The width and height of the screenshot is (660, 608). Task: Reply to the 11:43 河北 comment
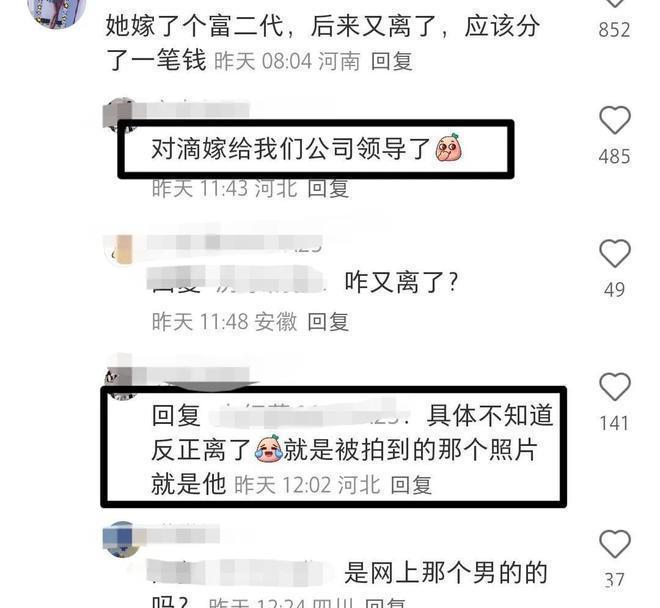(328, 188)
